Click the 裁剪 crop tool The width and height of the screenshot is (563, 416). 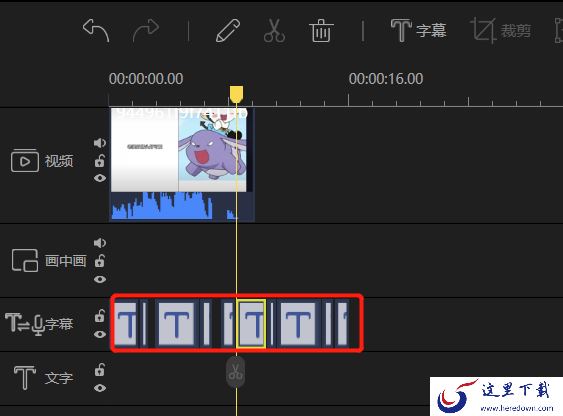[501, 31]
